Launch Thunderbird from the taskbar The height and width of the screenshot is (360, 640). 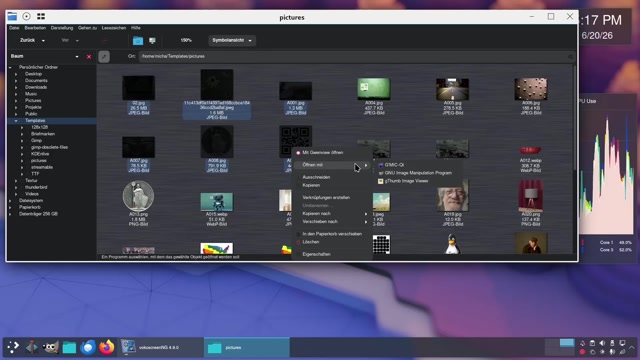88,347
